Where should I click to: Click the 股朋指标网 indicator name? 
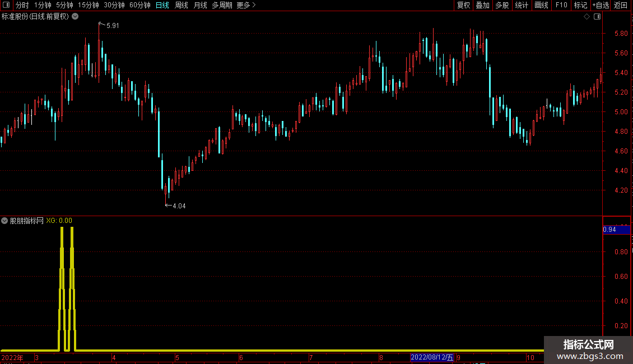coord(27,221)
